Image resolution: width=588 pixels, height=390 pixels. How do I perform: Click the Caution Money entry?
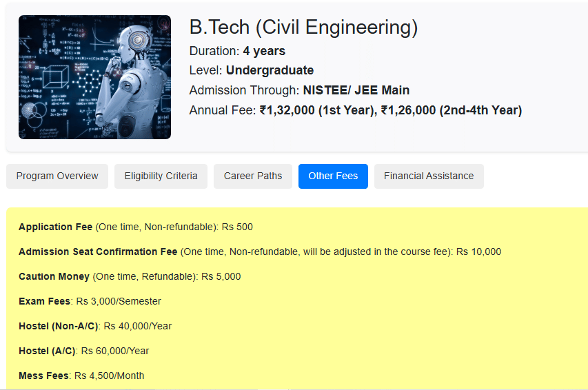click(x=130, y=276)
